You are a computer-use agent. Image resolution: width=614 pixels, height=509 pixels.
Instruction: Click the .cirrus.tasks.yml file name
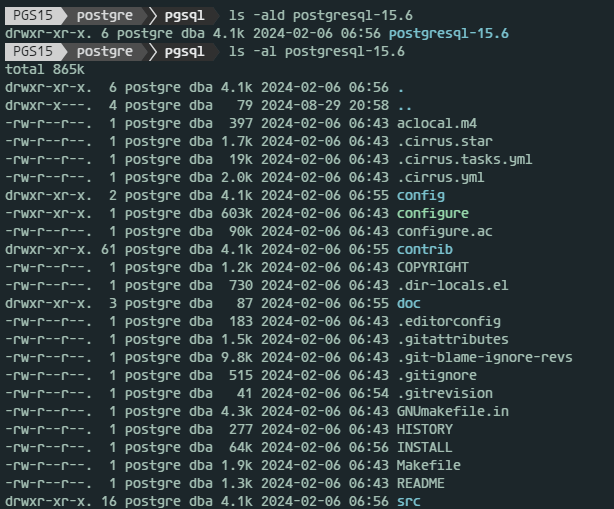[464, 159]
